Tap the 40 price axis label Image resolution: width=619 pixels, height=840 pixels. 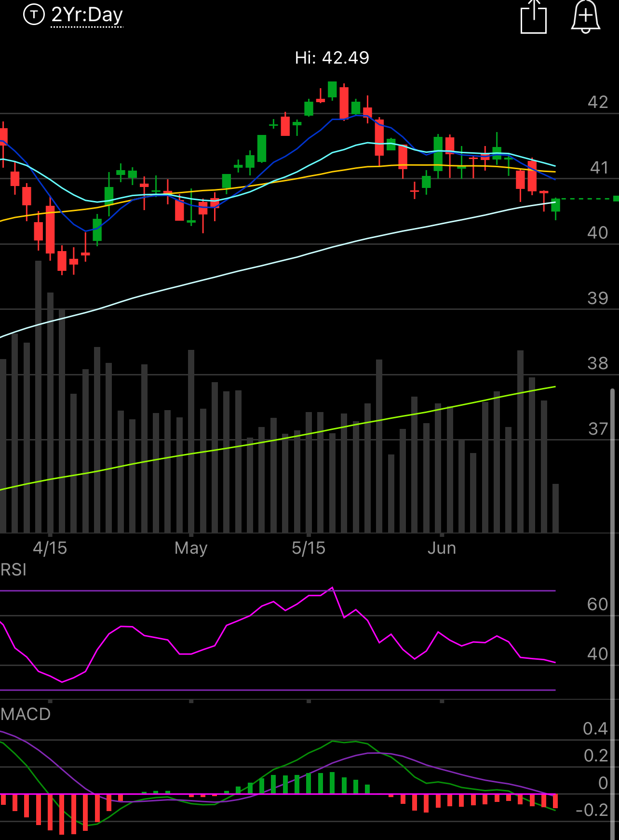pyautogui.click(x=598, y=233)
